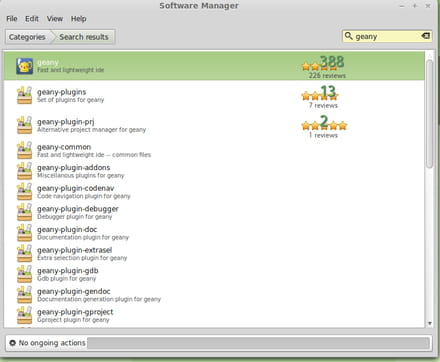Click the geany application icon
This screenshot has height=362, width=440.
pyautogui.click(x=24, y=66)
